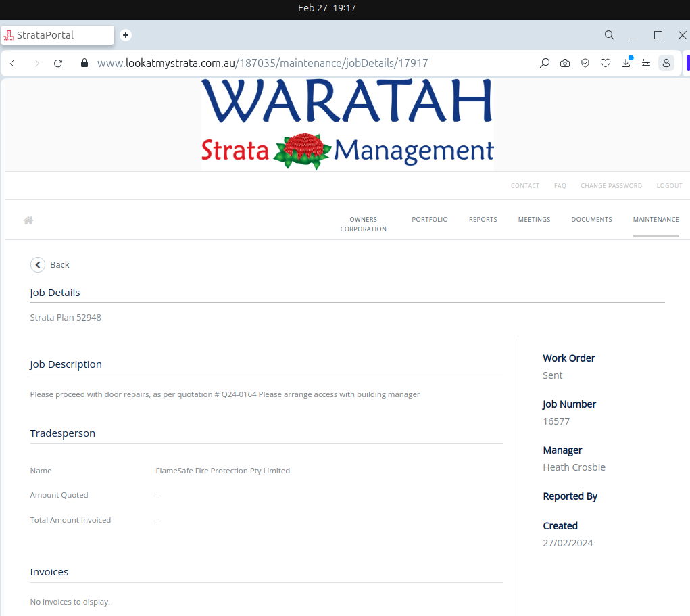Click the padlock site security icon
The width and height of the screenshot is (690, 616).
click(84, 63)
